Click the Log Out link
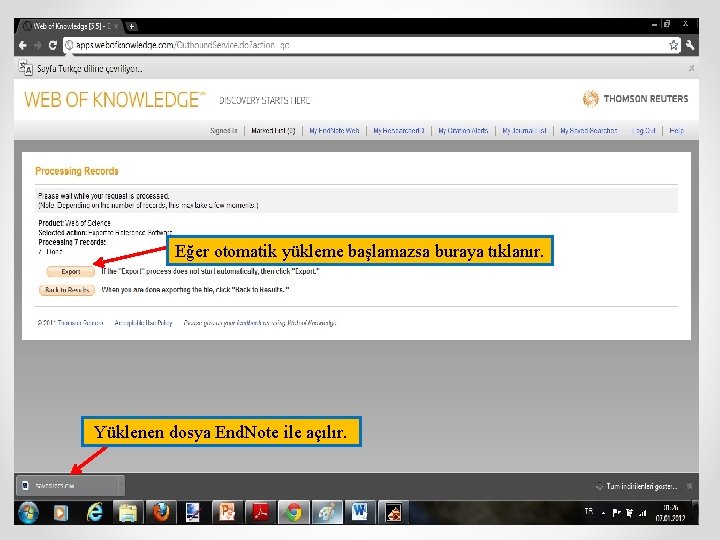The image size is (720, 540). point(643,130)
